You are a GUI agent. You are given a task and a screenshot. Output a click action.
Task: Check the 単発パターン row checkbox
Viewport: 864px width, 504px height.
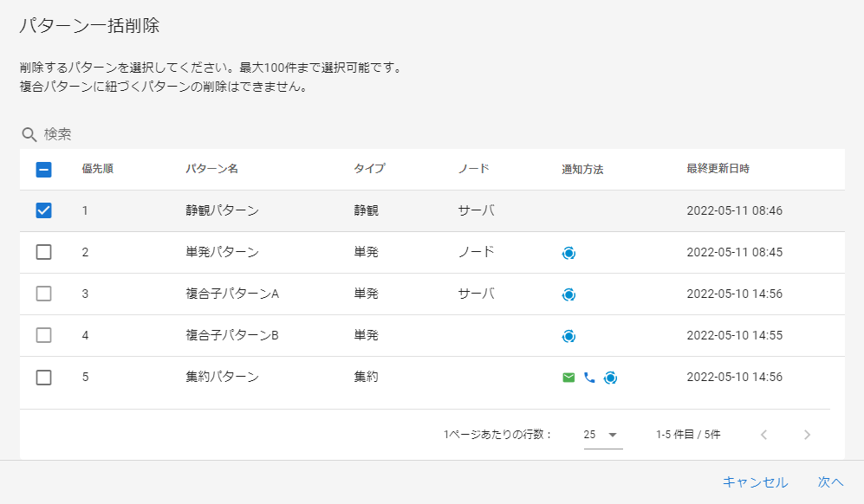tap(44, 252)
